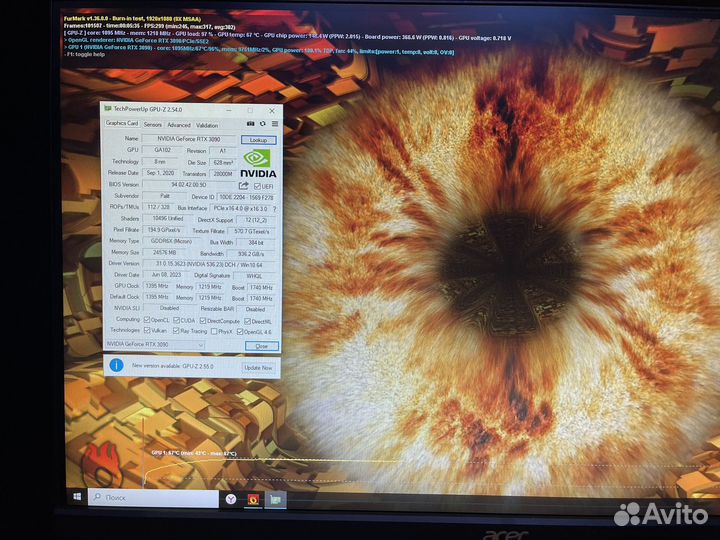This screenshot has width=720, height=540.
Task: Click the ROPs/TMUs 112 / 328 value
Action: pos(158,207)
